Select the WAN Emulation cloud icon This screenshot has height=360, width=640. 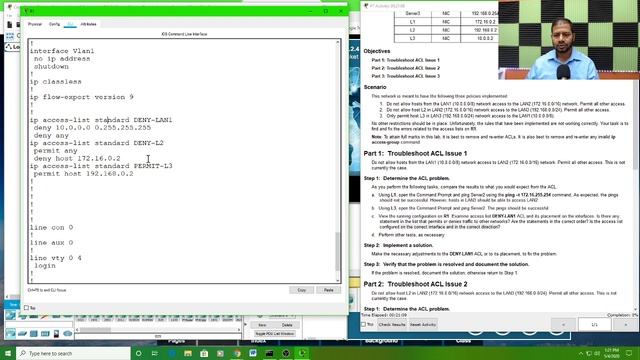(x=68, y=333)
